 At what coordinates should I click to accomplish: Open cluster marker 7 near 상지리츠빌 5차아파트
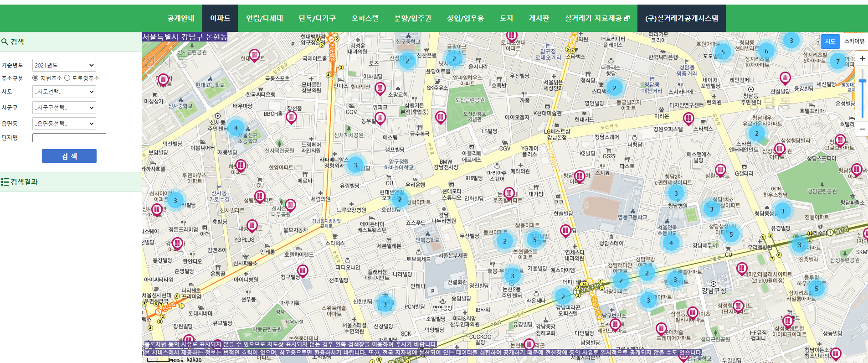(837, 61)
